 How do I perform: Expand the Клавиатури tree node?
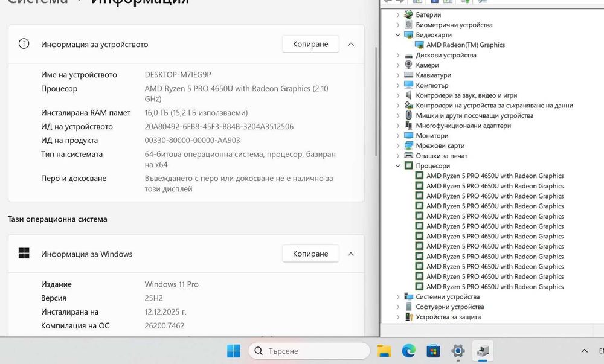(398, 75)
